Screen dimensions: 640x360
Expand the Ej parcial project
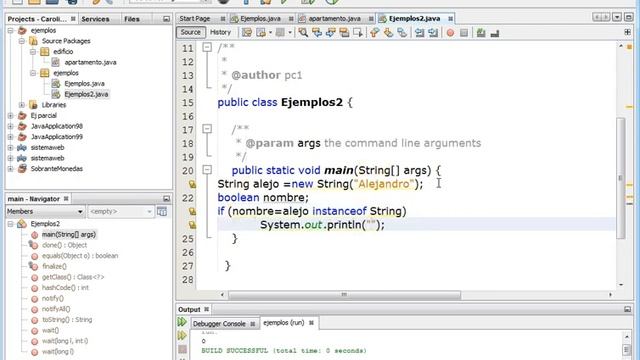pos(11,116)
